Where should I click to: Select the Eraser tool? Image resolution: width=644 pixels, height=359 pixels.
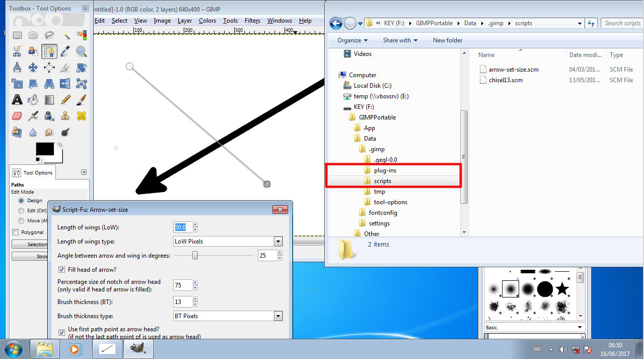pyautogui.click(x=17, y=116)
